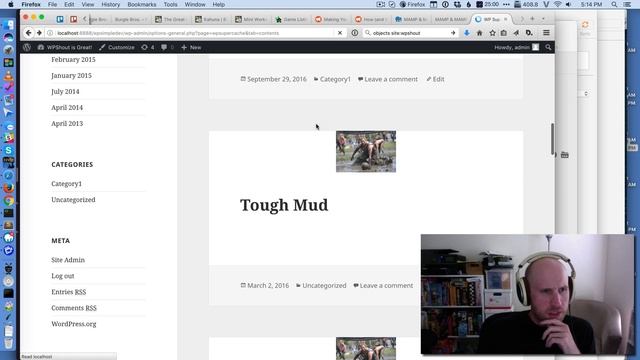640x360 pixels.
Task: Open the volume control in menu bar
Action: pyautogui.click(x=569, y=4)
